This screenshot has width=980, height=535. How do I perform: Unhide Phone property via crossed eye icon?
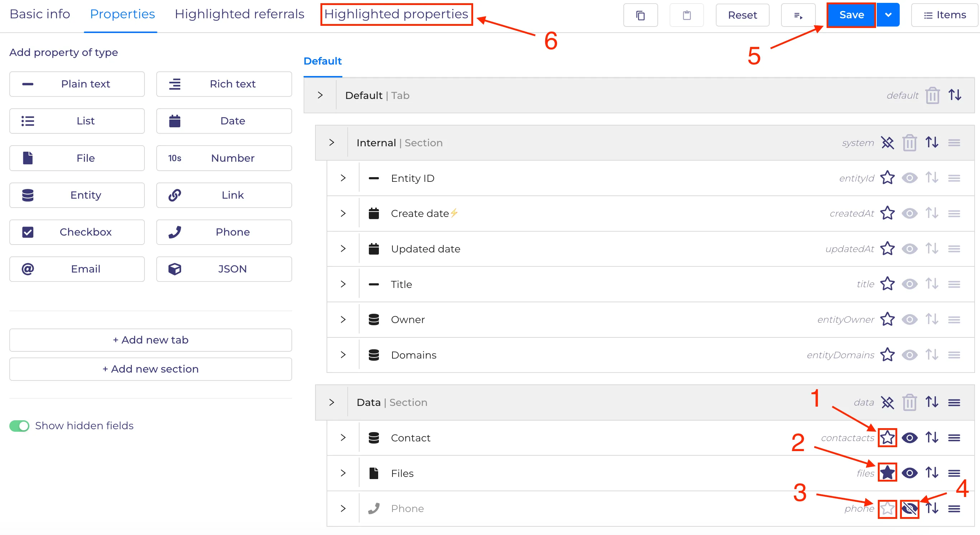point(910,509)
